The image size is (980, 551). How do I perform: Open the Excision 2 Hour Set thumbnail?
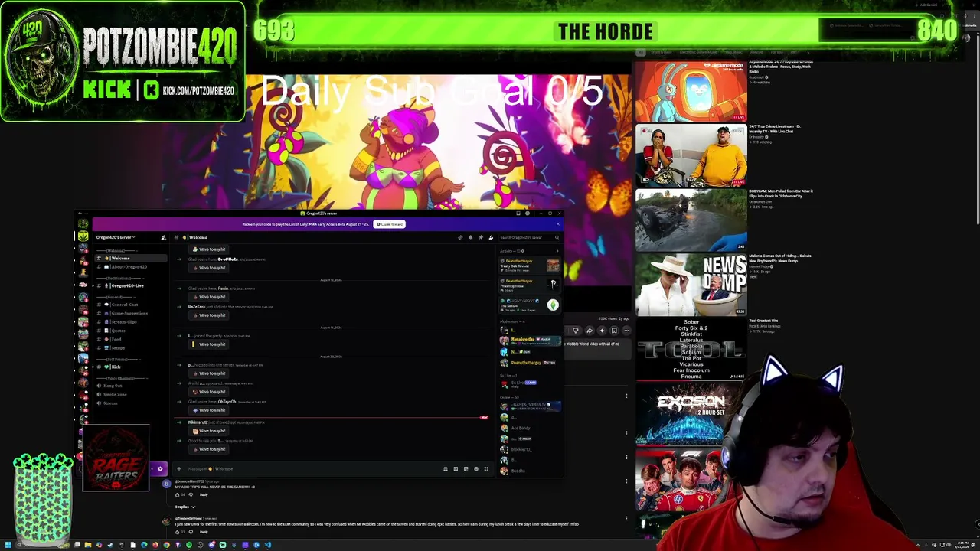(691, 414)
